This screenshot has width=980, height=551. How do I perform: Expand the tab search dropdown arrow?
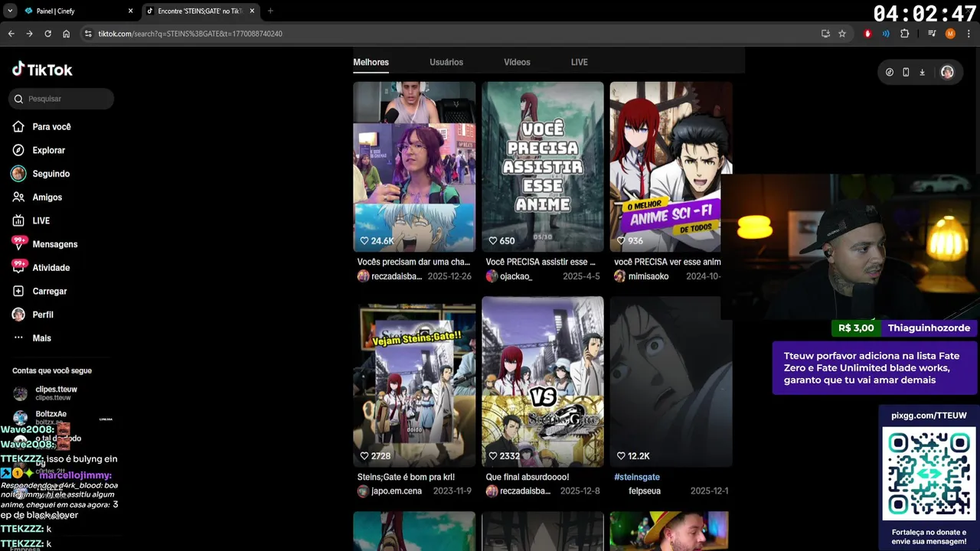pyautogui.click(x=10, y=11)
